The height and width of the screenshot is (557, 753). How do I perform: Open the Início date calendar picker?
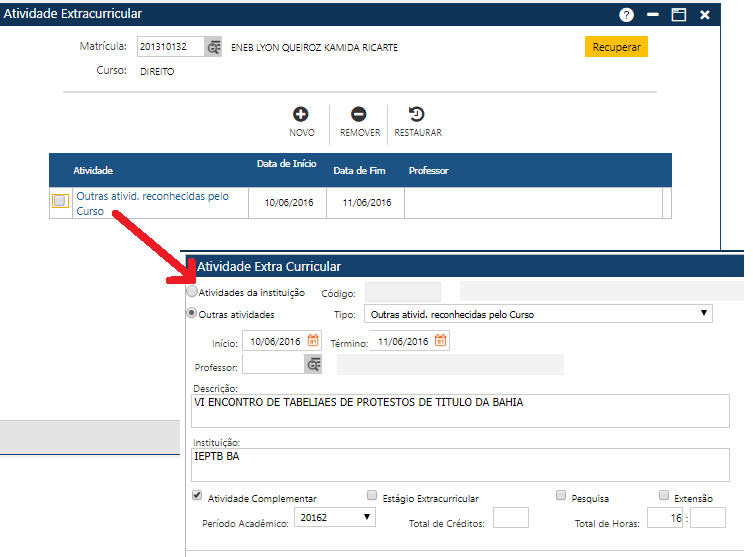tap(313, 341)
